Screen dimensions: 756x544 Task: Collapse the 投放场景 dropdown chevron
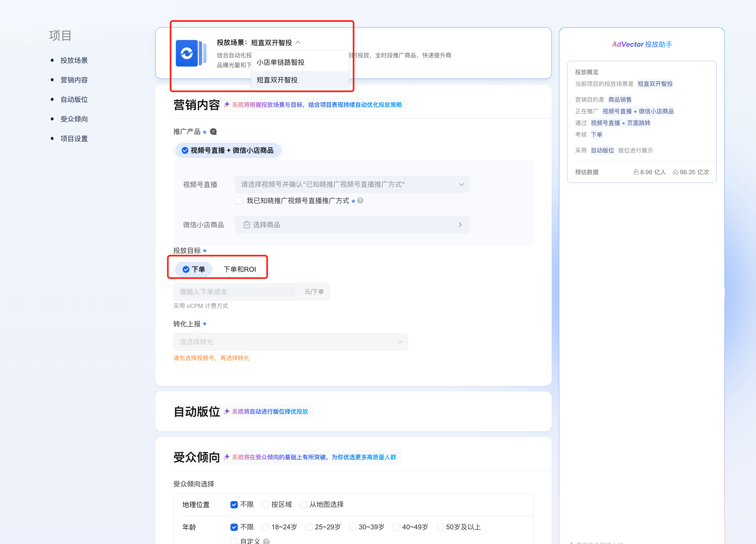(298, 42)
